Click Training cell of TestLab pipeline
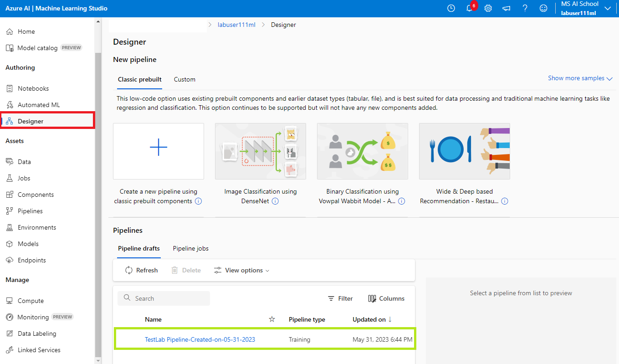Viewport: 619px width, 364px height. tap(299, 339)
